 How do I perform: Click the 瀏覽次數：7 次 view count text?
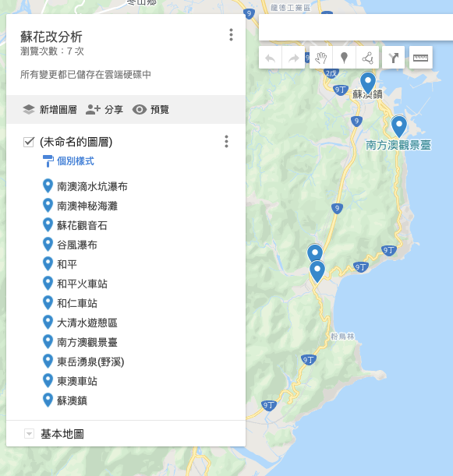[x=52, y=51]
